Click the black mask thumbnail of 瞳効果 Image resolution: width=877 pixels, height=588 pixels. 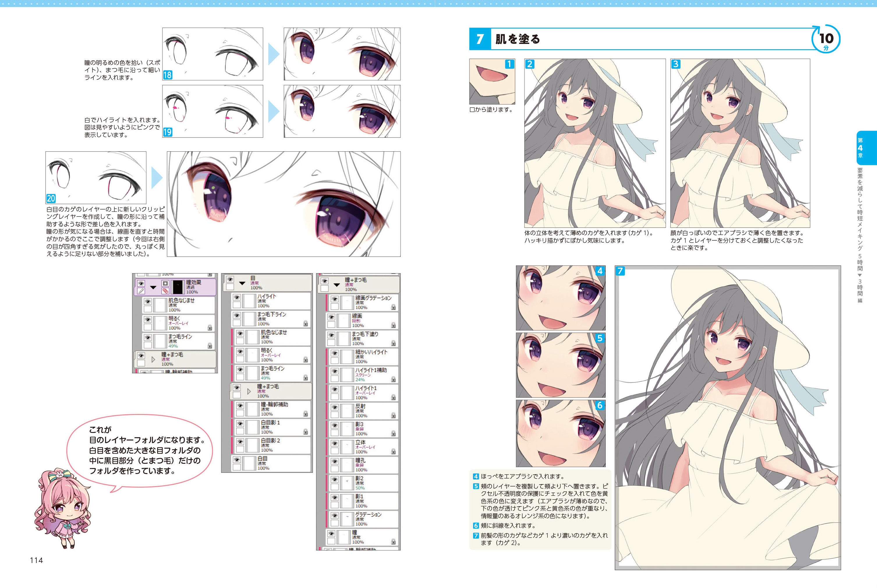178,287
